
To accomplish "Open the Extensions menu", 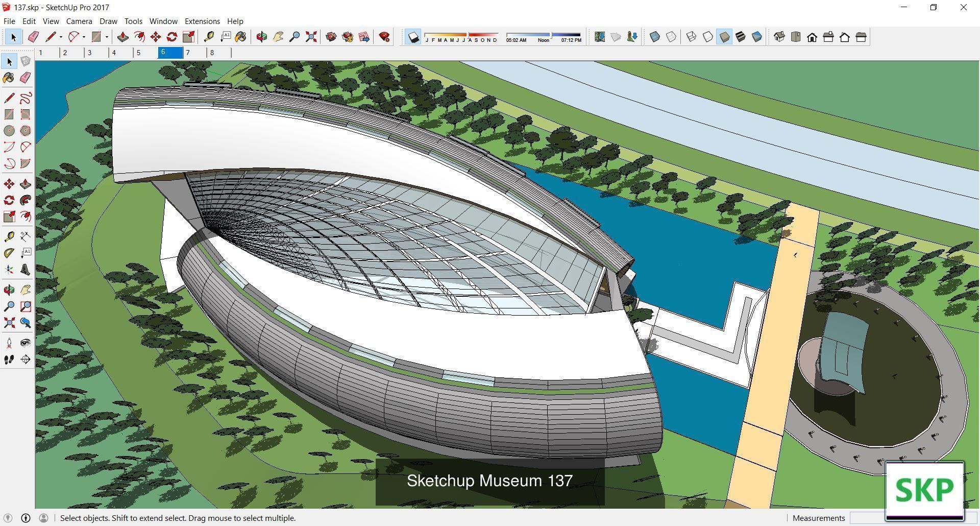I will 202,21.
